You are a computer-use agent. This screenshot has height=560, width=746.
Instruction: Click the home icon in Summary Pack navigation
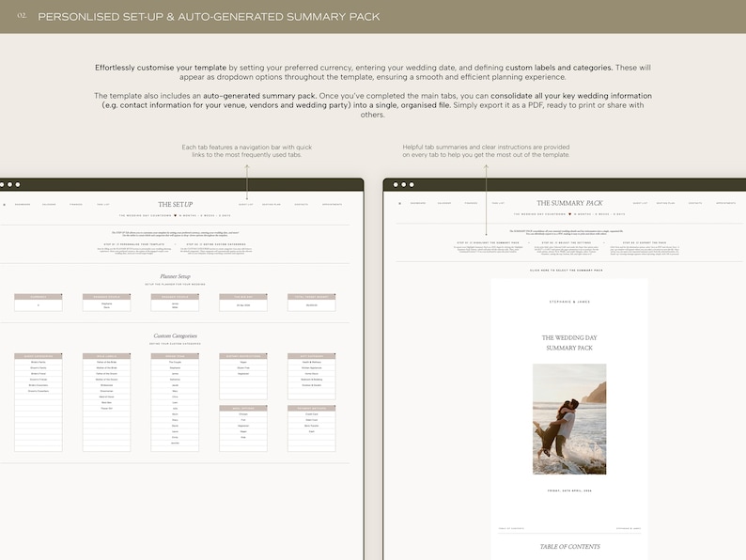tap(399, 203)
